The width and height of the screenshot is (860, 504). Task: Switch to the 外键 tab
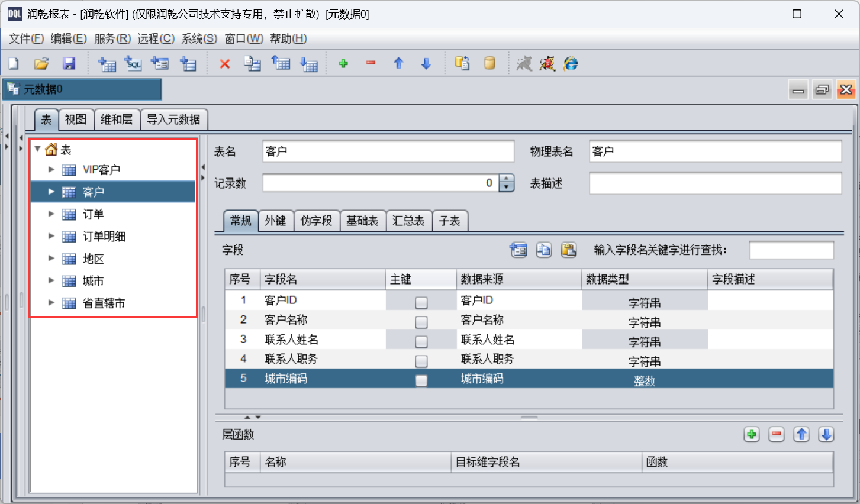tap(275, 221)
